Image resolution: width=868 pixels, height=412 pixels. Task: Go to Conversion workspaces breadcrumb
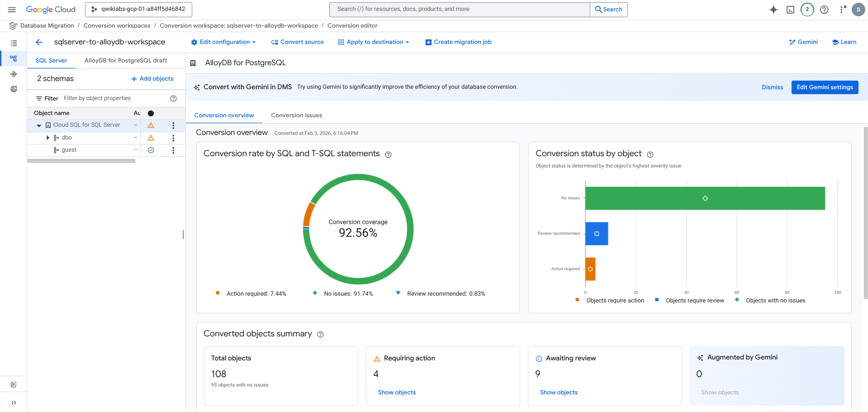(117, 26)
